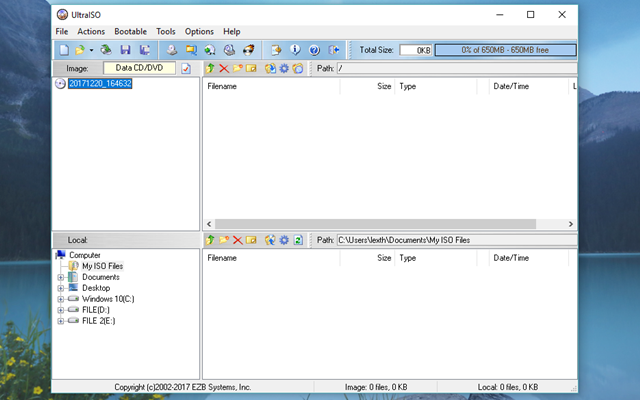Open Help with the question mark icon
This screenshot has height=400, width=640.
pos(314,50)
